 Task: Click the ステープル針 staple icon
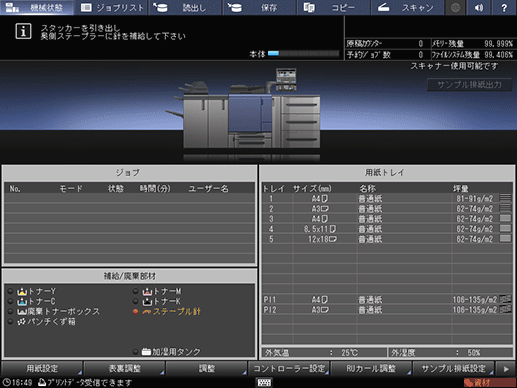tap(147, 312)
